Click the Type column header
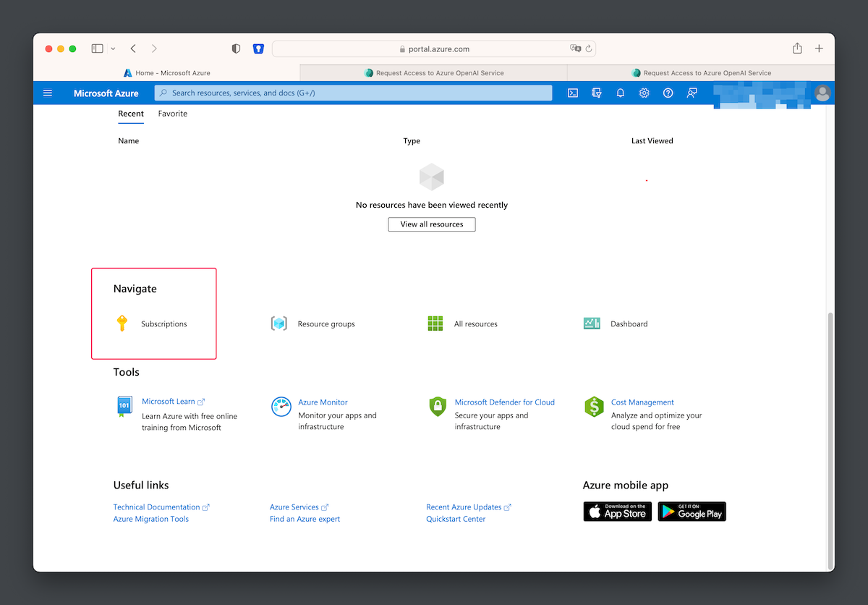Screen dimensions: 868x605 tap(412, 141)
